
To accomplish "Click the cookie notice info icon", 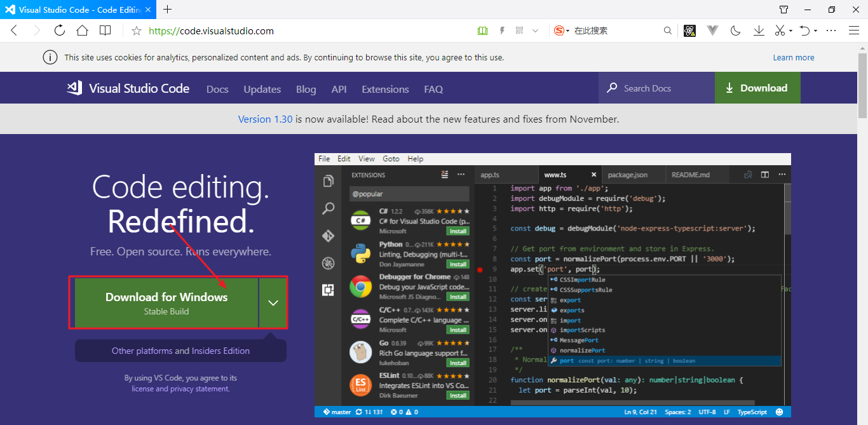I will pos(50,57).
